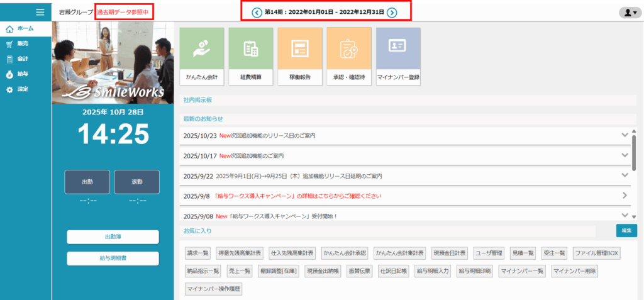Screen dimensions: 644x300
Task: Open 設定 from the sidebar
Action: point(22,89)
